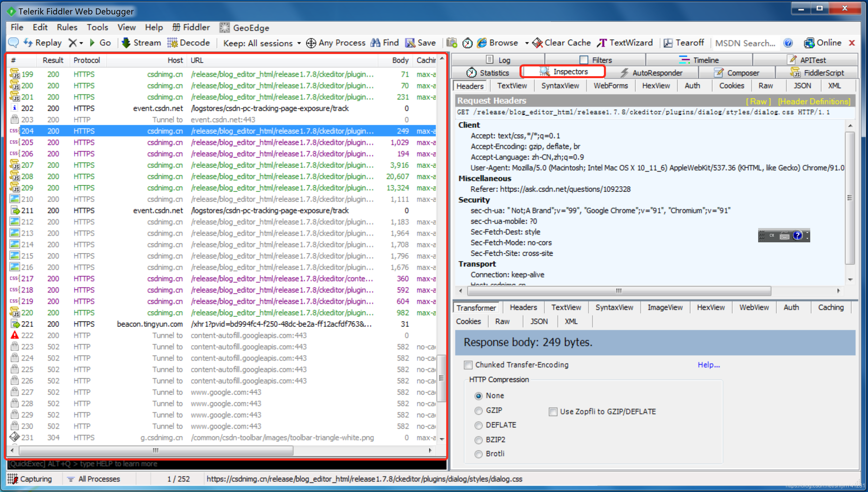Open the Tools menu
868x492 pixels.
[x=97, y=28]
